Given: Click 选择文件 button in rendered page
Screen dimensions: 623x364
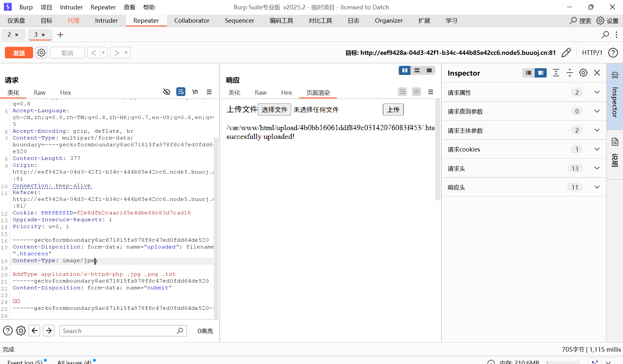Looking at the screenshot, I should [x=274, y=110].
